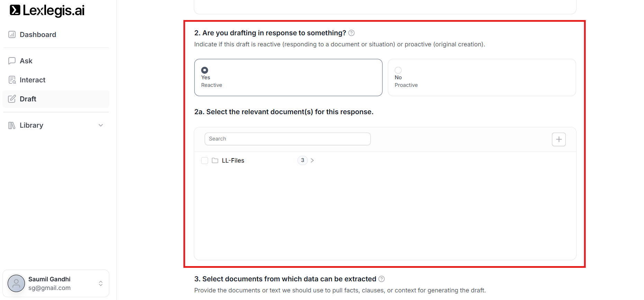The height and width of the screenshot is (300, 644).
Task: Select the Yes Reactive radio option
Action: (x=205, y=70)
